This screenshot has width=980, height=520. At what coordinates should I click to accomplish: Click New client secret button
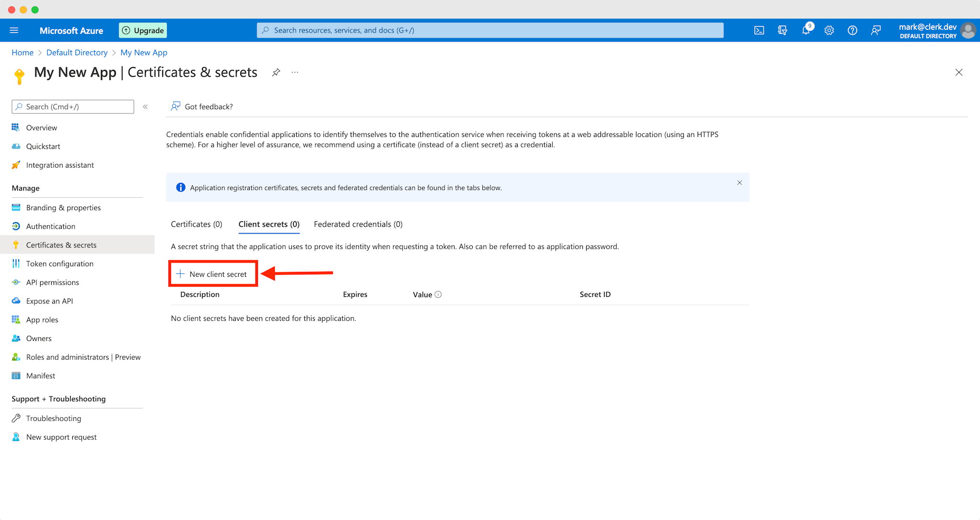click(x=212, y=273)
